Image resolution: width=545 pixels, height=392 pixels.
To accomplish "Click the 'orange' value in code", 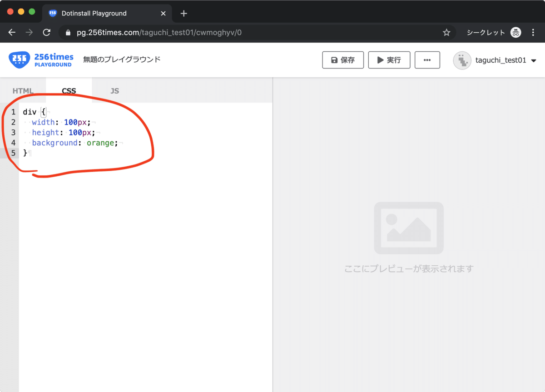I will [100, 143].
